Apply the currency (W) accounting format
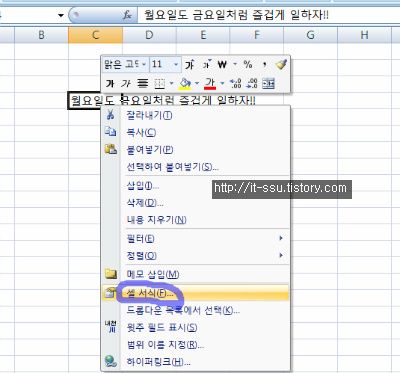400x373 pixels. pyautogui.click(x=222, y=64)
